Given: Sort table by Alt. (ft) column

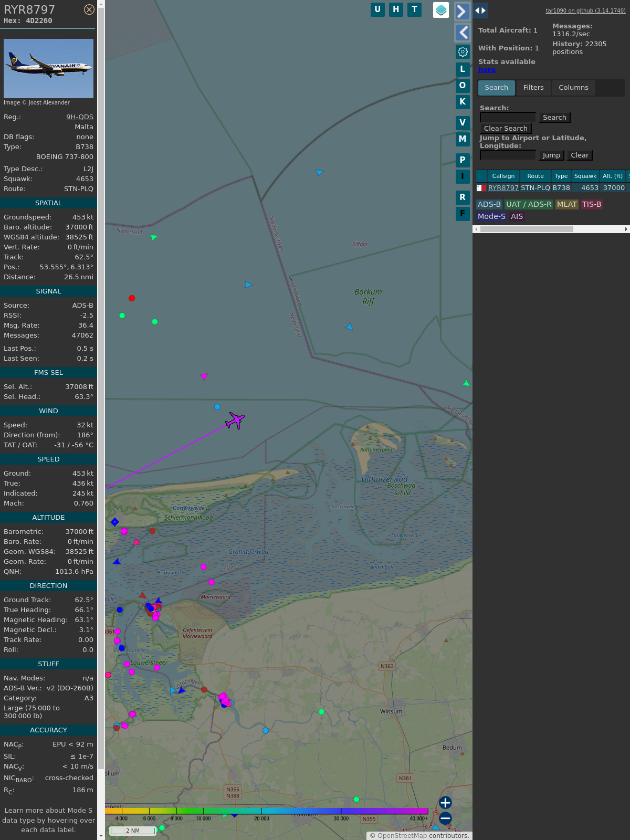Looking at the screenshot, I should point(613,176).
